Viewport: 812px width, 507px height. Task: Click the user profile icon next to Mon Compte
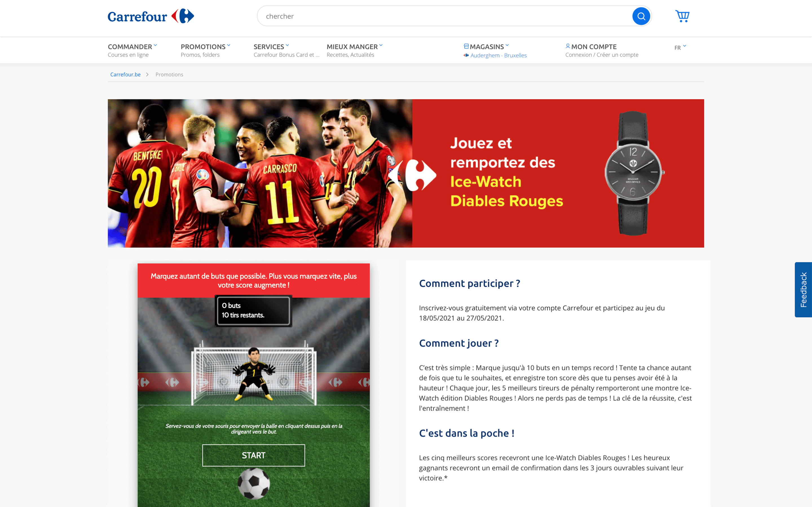(x=568, y=46)
